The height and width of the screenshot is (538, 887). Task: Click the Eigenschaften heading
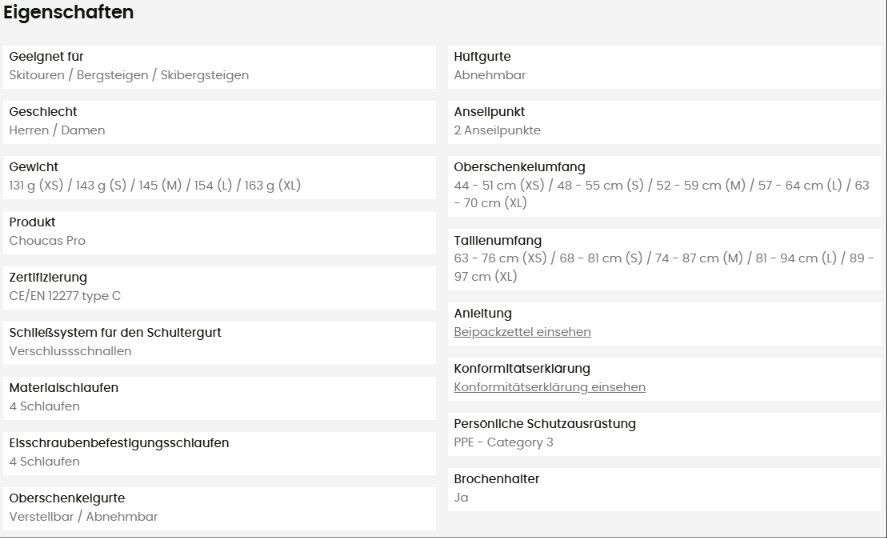68,12
